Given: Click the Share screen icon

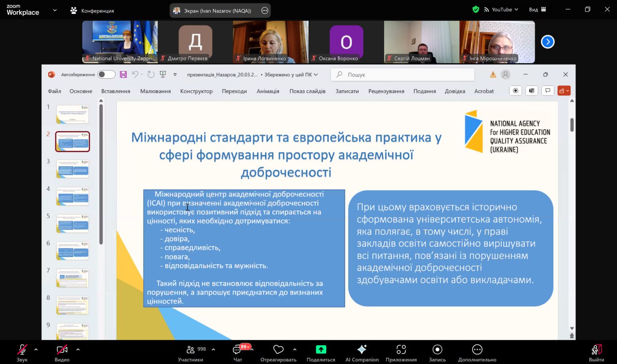Looking at the screenshot, I should 321,350.
